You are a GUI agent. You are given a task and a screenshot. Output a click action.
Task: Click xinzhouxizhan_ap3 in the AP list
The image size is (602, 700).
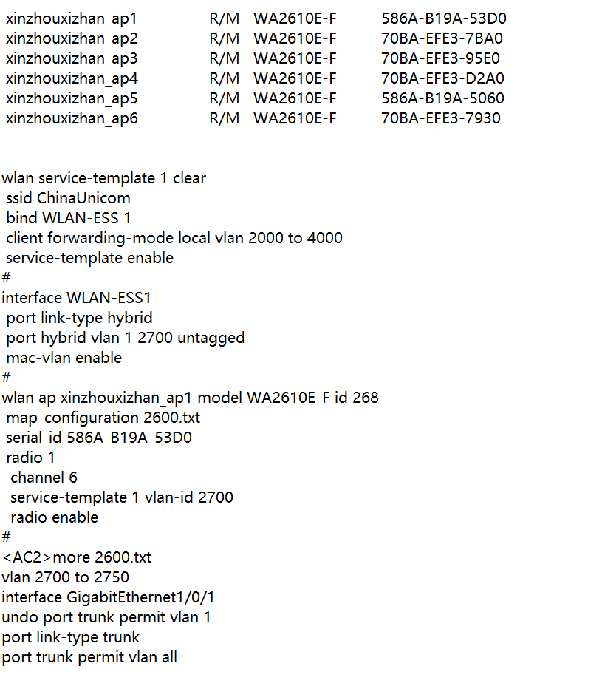[72, 58]
